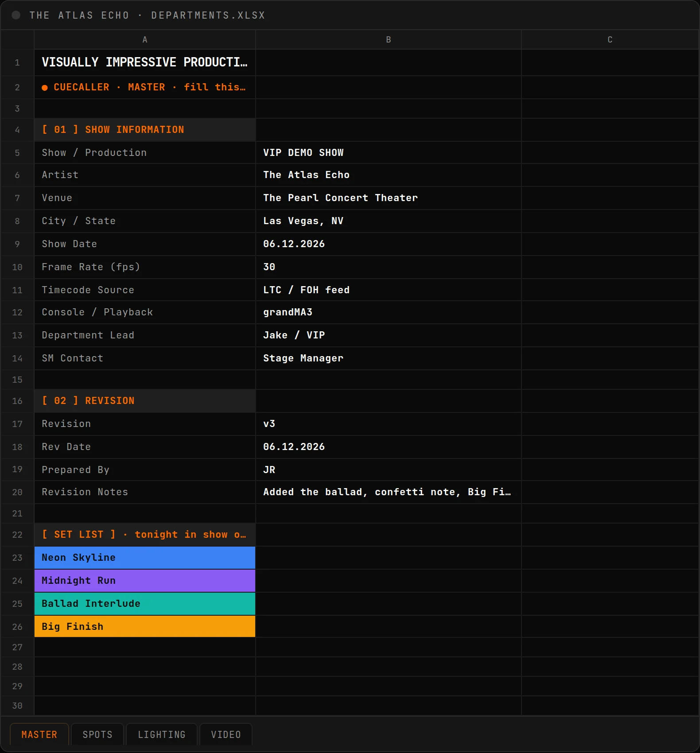The height and width of the screenshot is (753, 700).
Task: Click the 'Added the ballad, confetti note' cell
Action: click(x=389, y=492)
